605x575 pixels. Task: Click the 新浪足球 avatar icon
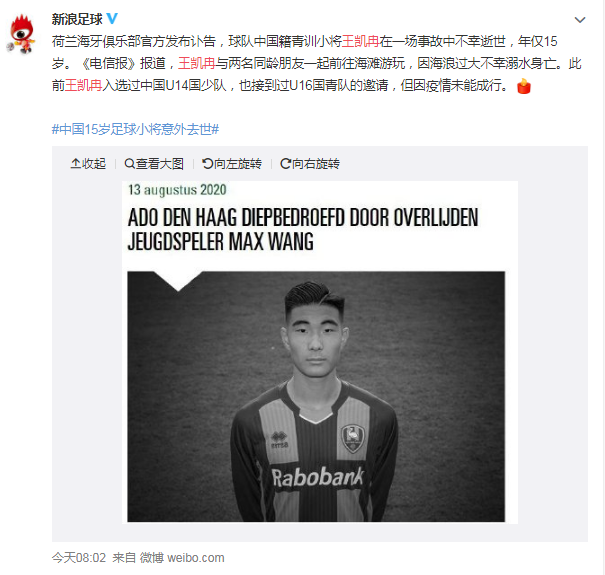tap(22, 34)
